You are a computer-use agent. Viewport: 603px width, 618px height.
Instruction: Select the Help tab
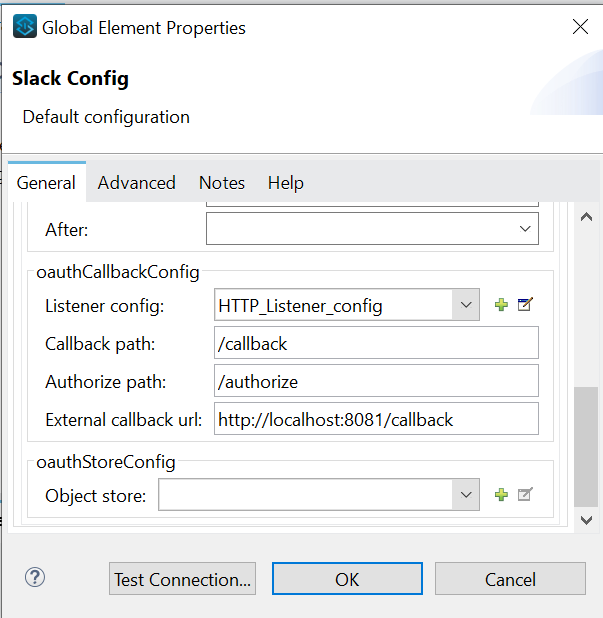coord(286,183)
